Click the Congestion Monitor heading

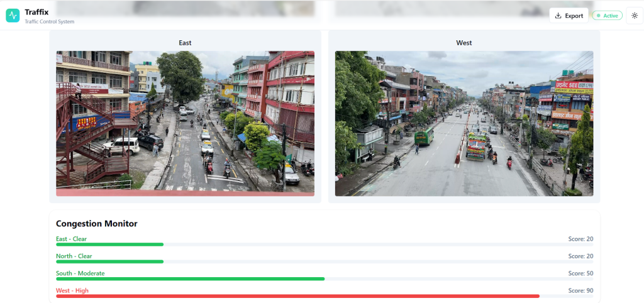click(x=96, y=224)
